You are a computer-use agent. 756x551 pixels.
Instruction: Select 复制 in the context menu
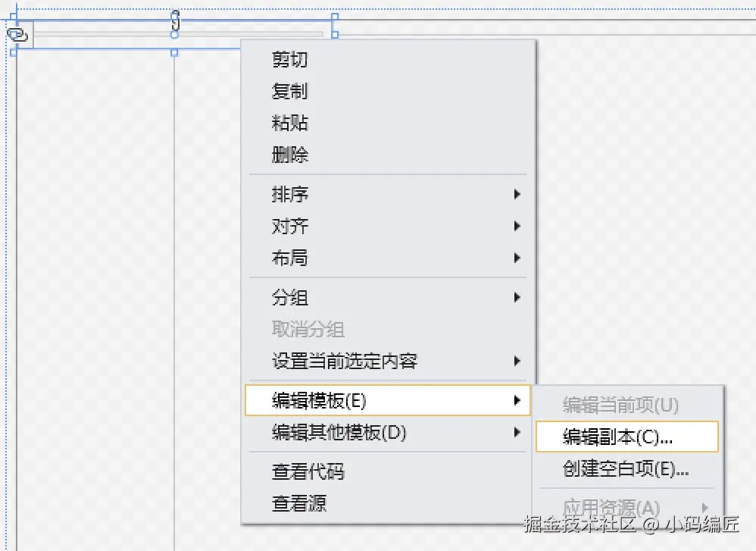[388, 91]
